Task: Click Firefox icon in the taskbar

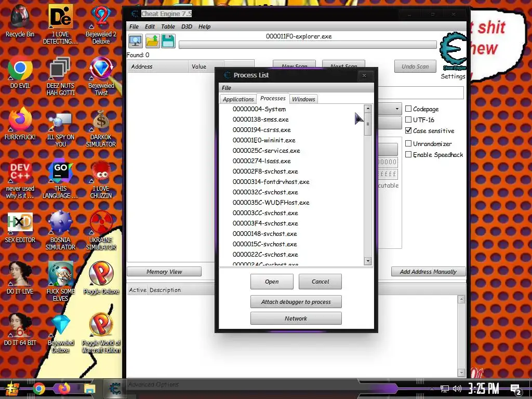Action: [x=64, y=388]
